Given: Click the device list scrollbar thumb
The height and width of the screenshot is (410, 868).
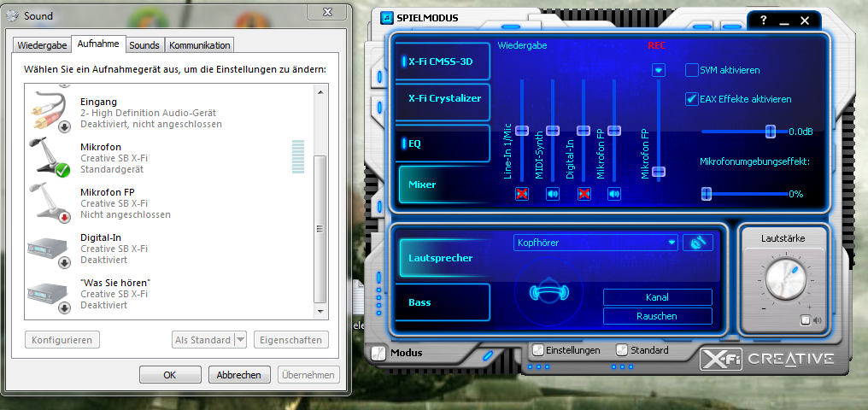Looking at the screenshot, I should 320,229.
